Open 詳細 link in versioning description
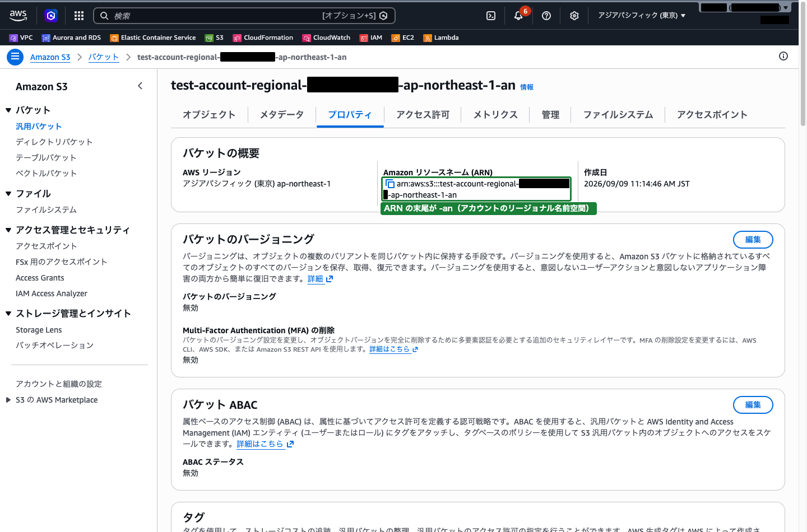This screenshot has height=532, width=807. click(x=320, y=279)
